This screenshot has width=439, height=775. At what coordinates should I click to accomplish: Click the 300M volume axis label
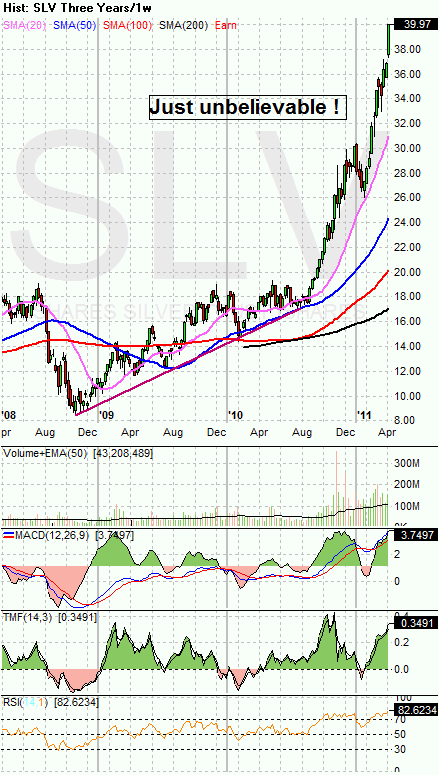(409, 463)
